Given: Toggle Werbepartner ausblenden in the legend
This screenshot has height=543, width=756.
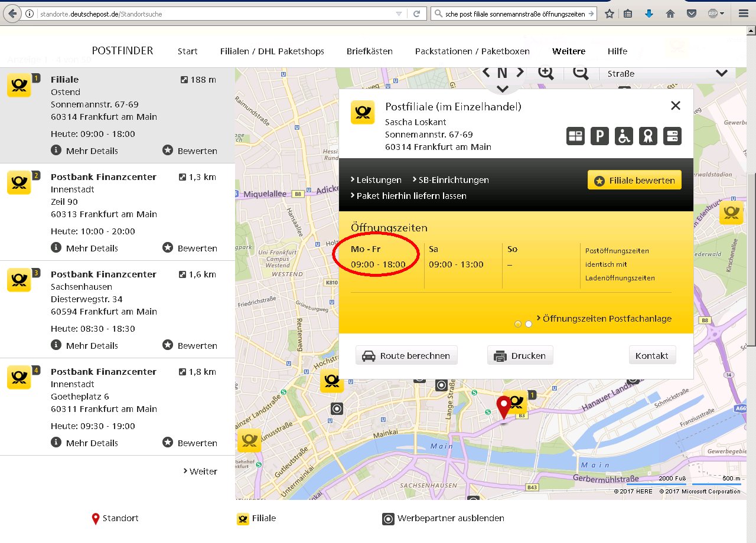Looking at the screenshot, I should point(444,518).
